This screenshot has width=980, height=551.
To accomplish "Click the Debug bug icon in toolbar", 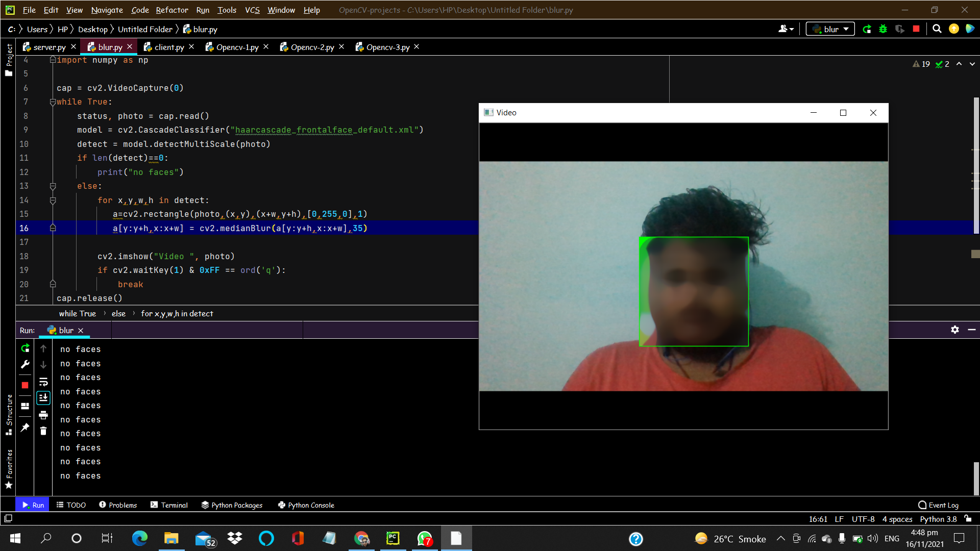I will tap(883, 29).
